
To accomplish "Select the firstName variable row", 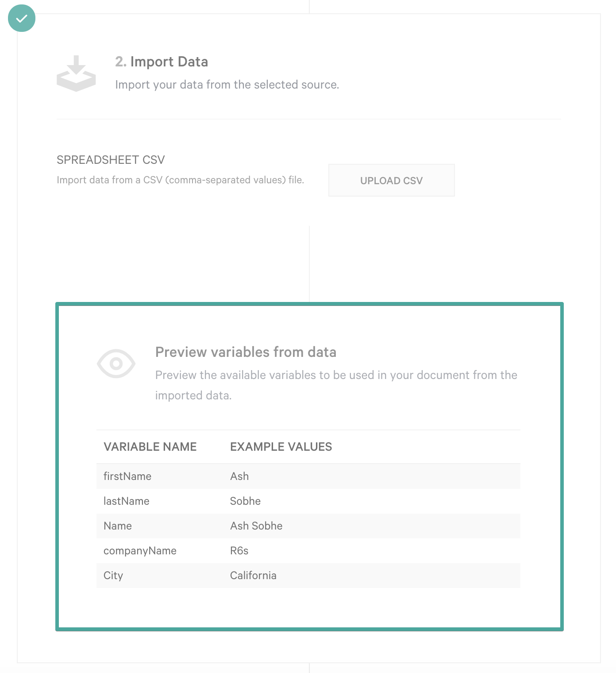I will 127,476.
